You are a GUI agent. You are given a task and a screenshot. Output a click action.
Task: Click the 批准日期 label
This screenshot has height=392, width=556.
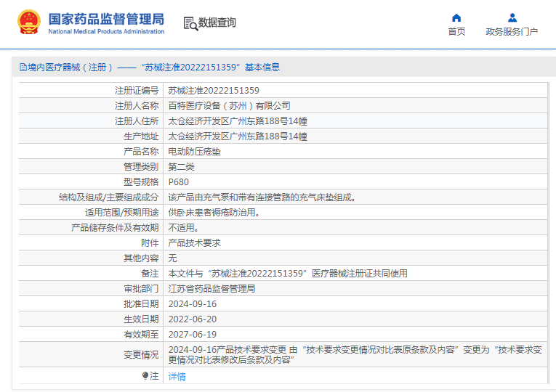141,304
